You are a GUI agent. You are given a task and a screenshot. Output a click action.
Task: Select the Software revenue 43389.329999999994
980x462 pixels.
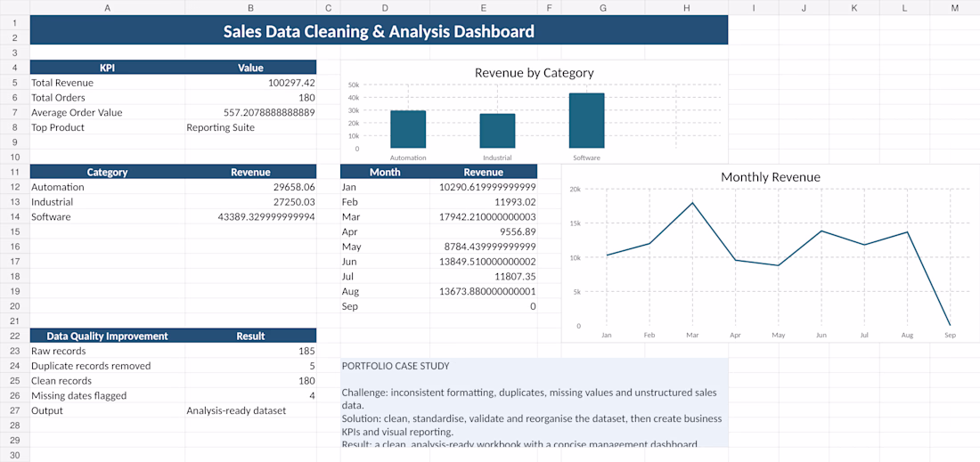pos(250,216)
